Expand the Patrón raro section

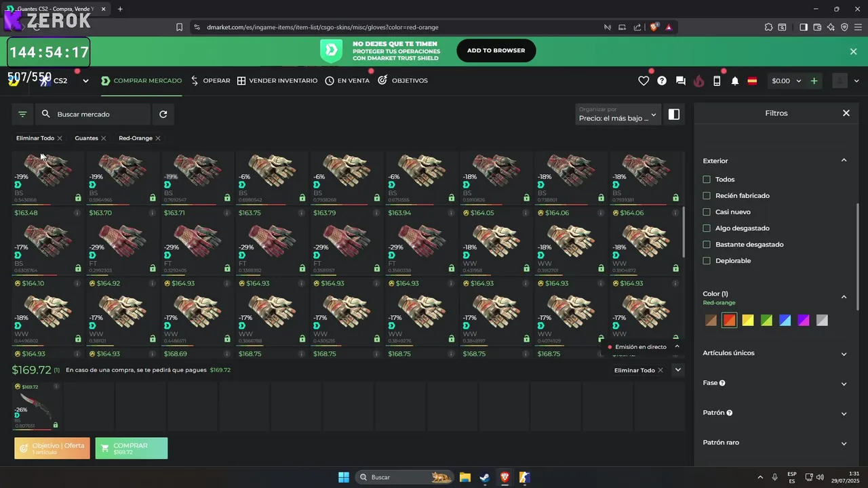(x=844, y=443)
